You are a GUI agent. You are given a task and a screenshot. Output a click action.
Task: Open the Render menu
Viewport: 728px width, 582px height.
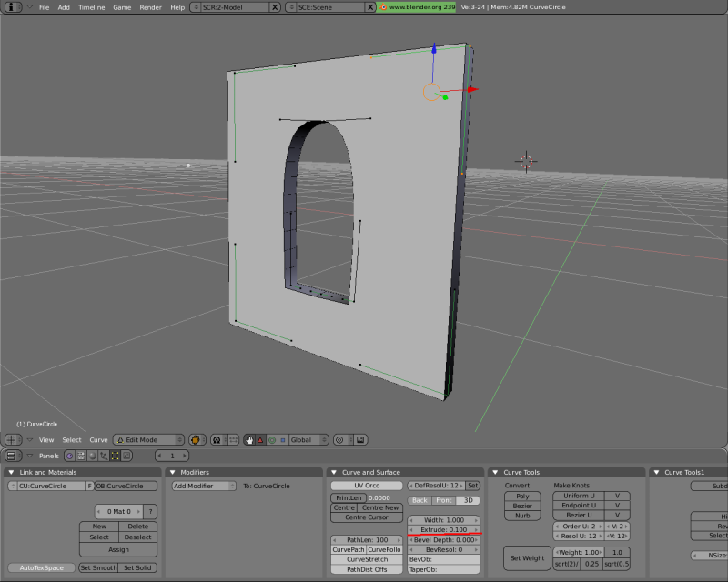(150, 7)
